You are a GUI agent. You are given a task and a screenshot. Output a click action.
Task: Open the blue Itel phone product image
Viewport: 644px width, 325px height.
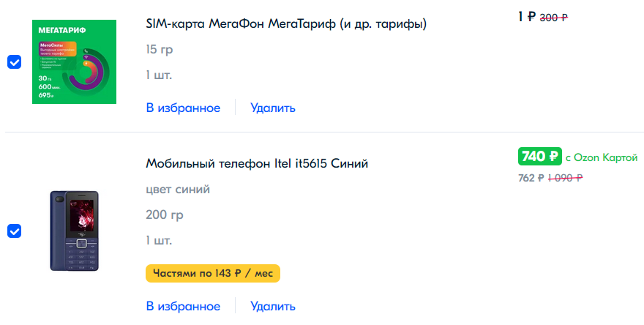(x=75, y=231)
